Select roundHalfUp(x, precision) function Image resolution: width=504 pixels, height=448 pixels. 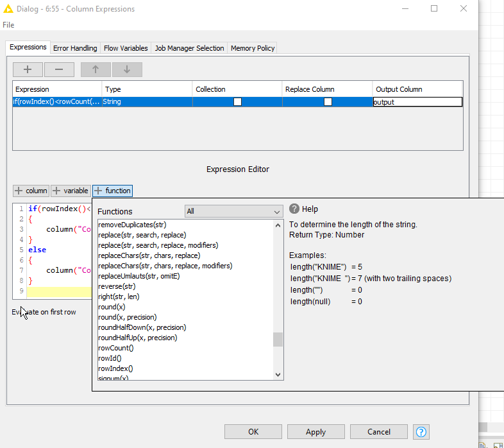tap(185, 338)
